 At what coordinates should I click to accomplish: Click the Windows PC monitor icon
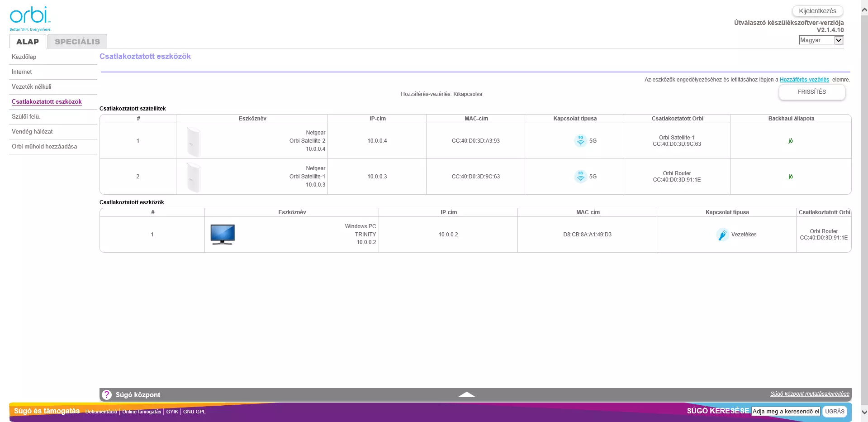[x=223, y=234]
